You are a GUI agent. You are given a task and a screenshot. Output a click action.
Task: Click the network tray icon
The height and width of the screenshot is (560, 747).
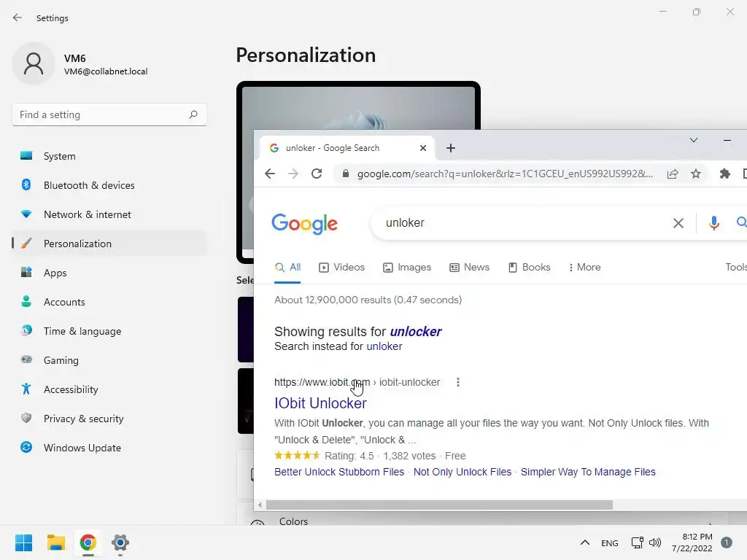tap(637, 542)
